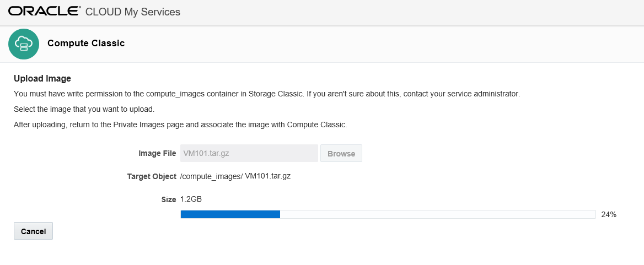Viewport: 644px width, 265px height.
Task: Click the unfilled portion of the upload progress bar
Action: click(438, 214)
